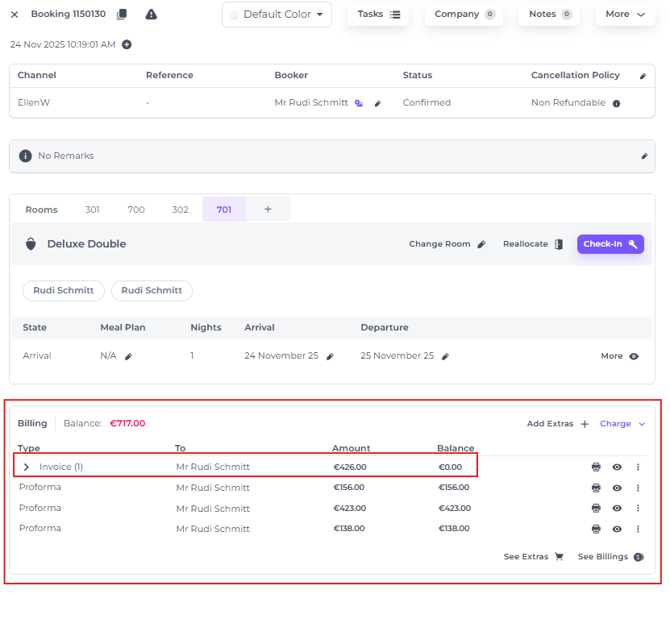View the Invoice row via eye icon
The width and height of the screenshot is (670, 619).
[617, 467]
